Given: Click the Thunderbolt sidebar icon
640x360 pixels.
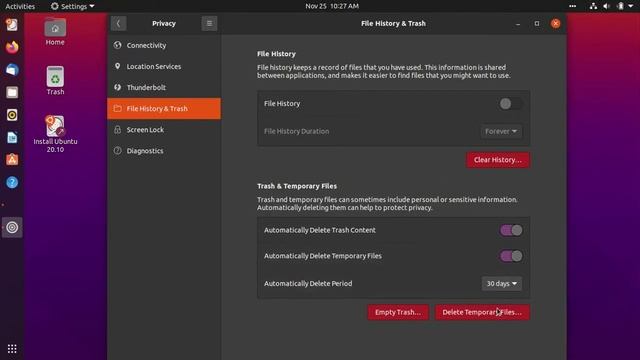Looking at the screenshot, I should coord(118,87).
